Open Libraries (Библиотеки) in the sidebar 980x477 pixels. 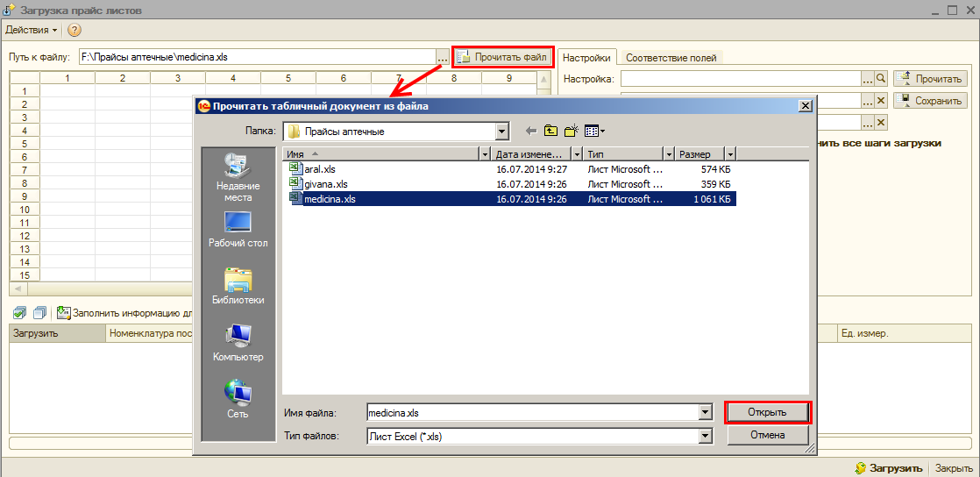click(238, 287)
